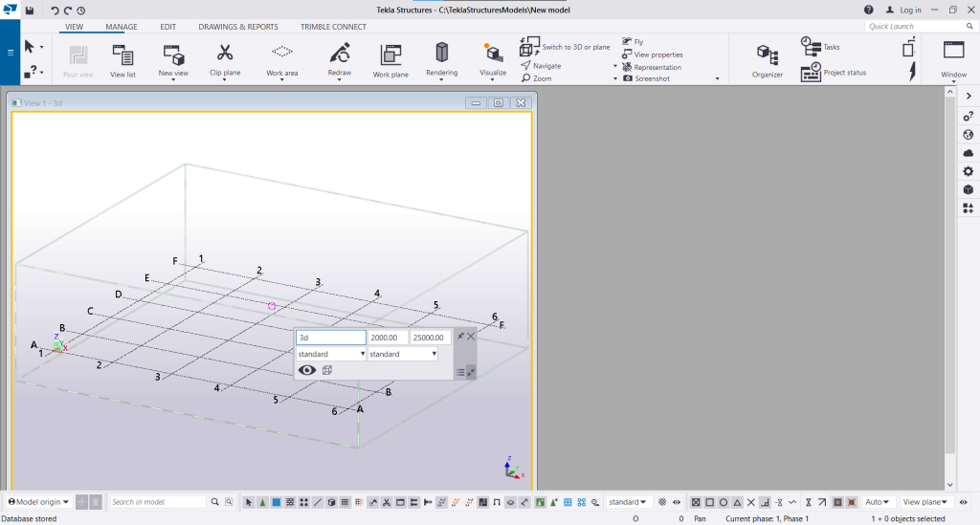
Task: Open the View list tool
Action: [122, 61]
